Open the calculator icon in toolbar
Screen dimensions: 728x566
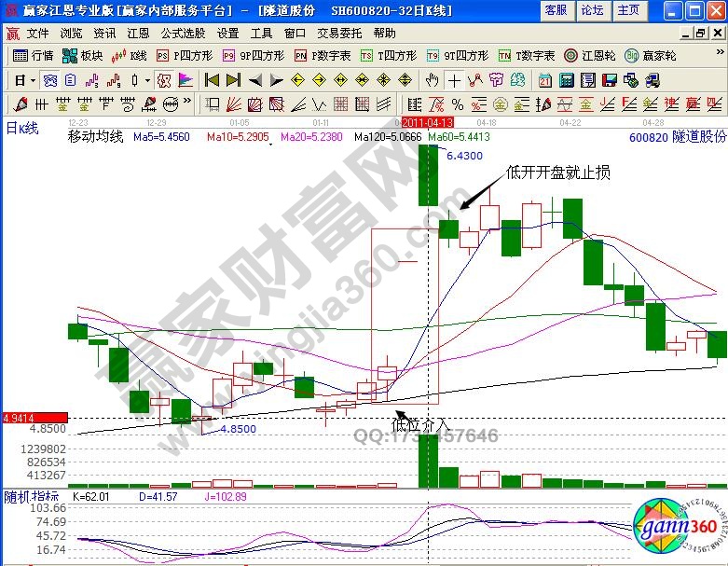(x=568, y=79)
